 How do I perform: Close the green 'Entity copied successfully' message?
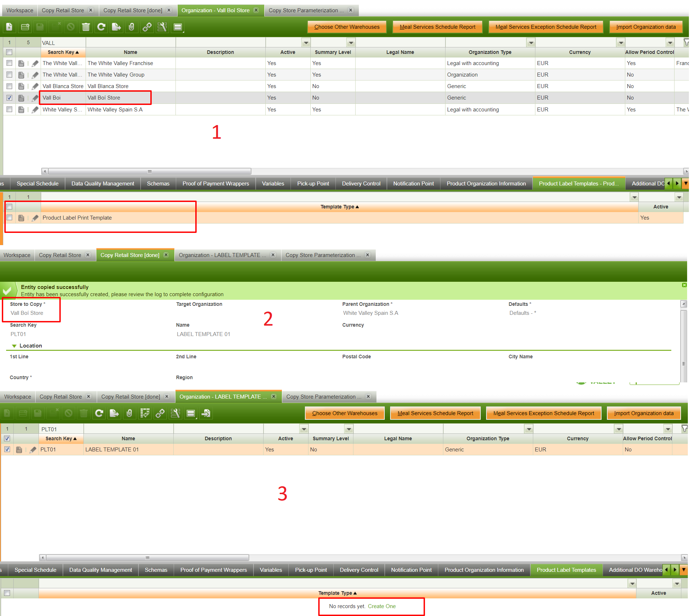click(x=684, y=285)
